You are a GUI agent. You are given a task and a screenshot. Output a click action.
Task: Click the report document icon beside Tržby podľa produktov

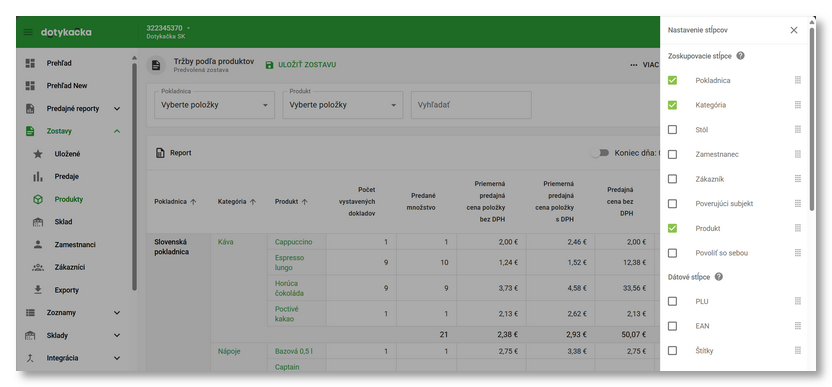[x=156, y=65]
